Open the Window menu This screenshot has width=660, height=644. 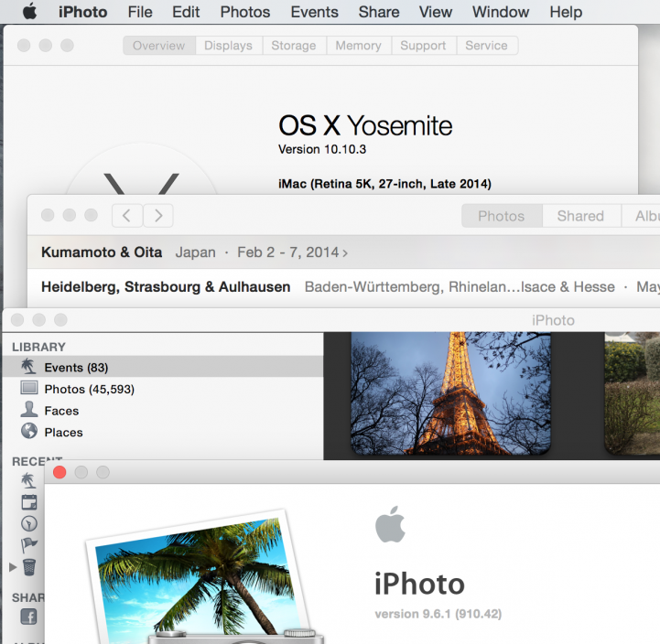[x=501, y=12]
